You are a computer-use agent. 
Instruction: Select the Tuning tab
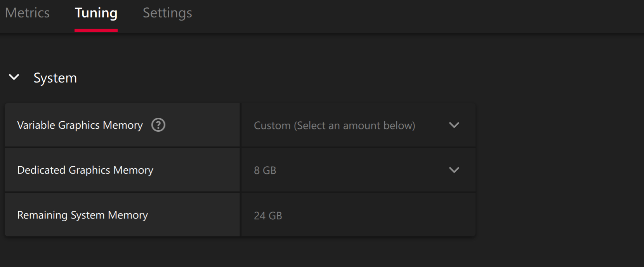click(x=96, y=13)
